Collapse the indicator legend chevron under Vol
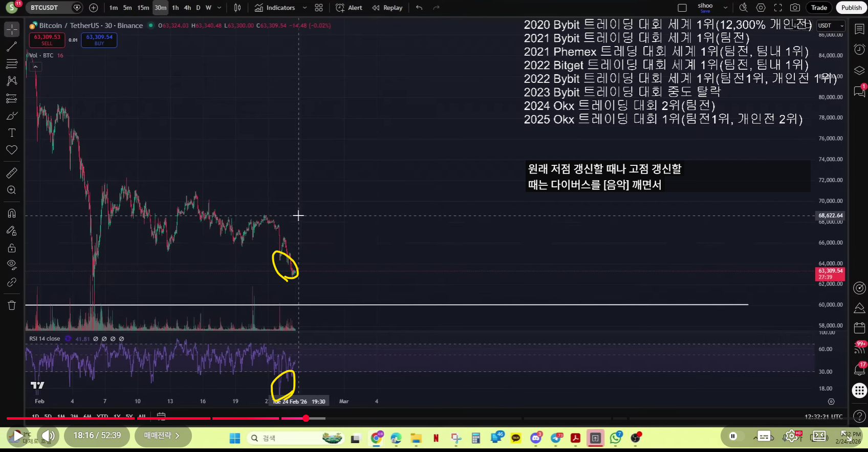868x452 pixels. [35, 67]
